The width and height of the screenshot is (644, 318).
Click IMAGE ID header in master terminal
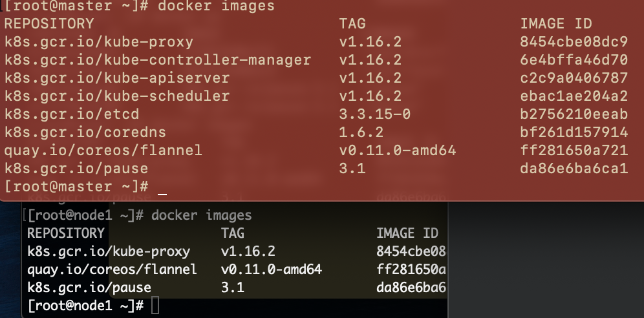[x=556, y=24]
